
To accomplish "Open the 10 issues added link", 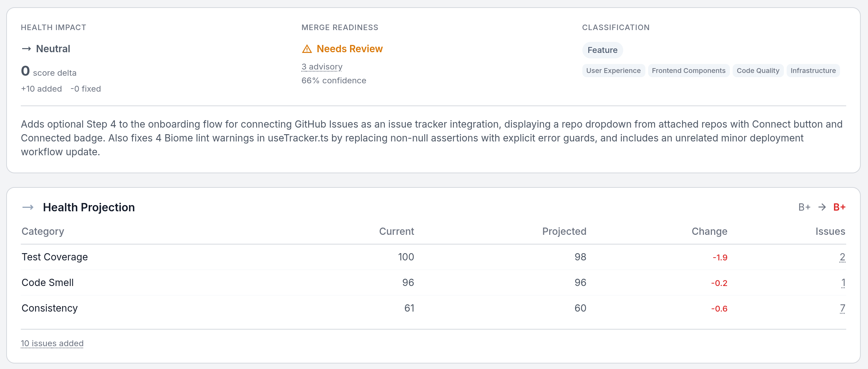I will (52, 343).
